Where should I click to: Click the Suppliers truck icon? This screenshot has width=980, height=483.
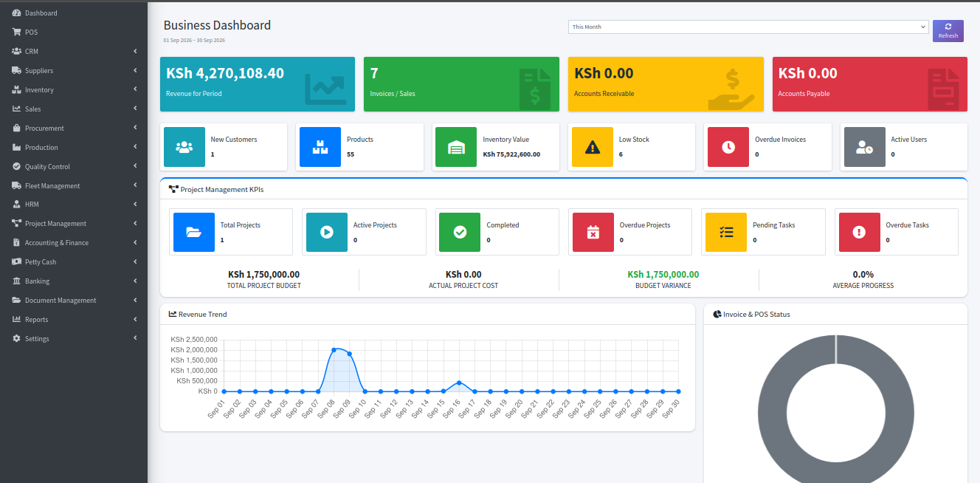point(16,71)
